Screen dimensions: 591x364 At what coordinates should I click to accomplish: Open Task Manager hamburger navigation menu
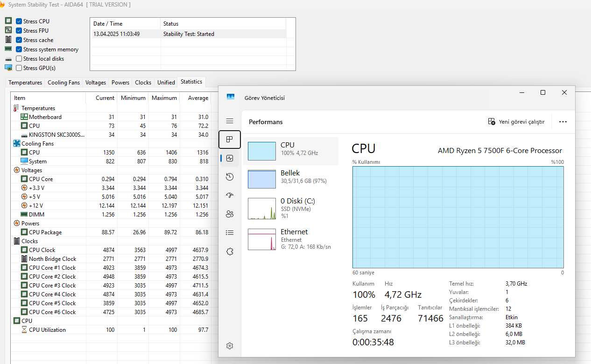pyautogui.click(x=230, y=121)
